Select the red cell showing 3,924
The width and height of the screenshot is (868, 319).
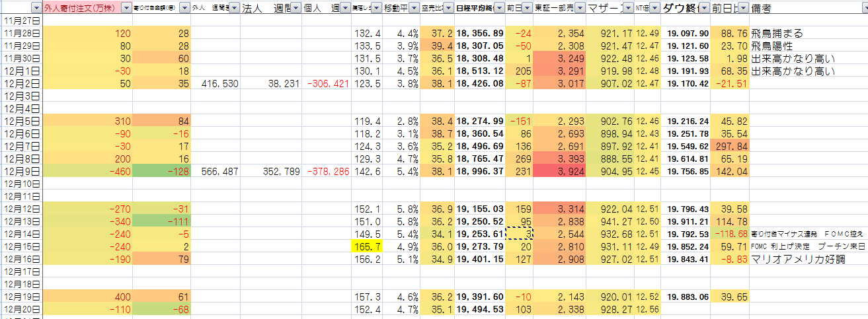[559, 171]
